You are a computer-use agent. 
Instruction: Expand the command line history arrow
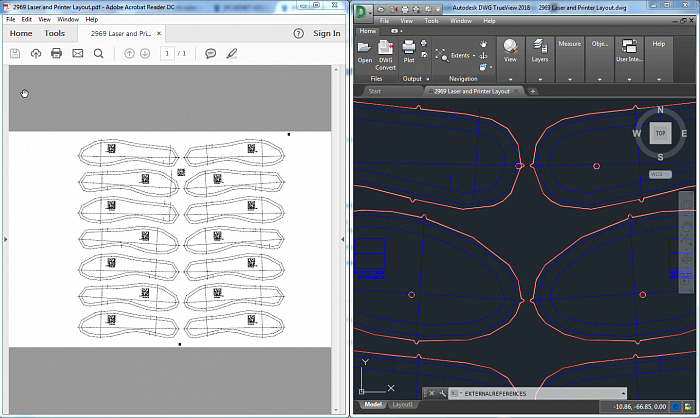point(624,394)
